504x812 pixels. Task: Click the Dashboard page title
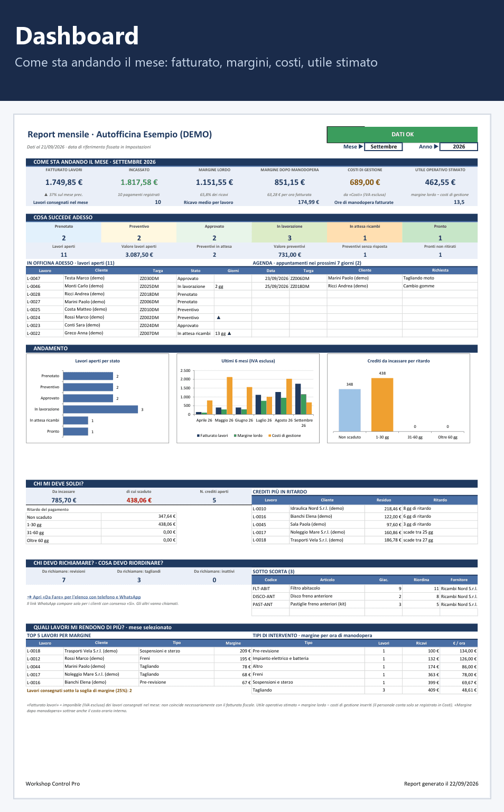77,36
